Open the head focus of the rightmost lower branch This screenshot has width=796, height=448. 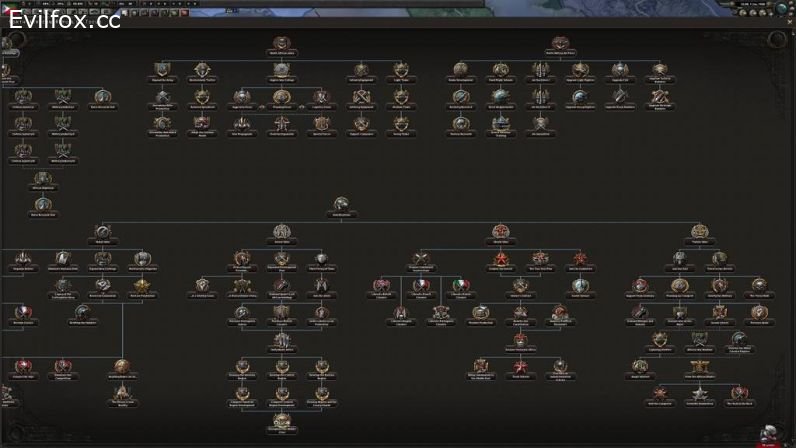(x=701, y=232)
